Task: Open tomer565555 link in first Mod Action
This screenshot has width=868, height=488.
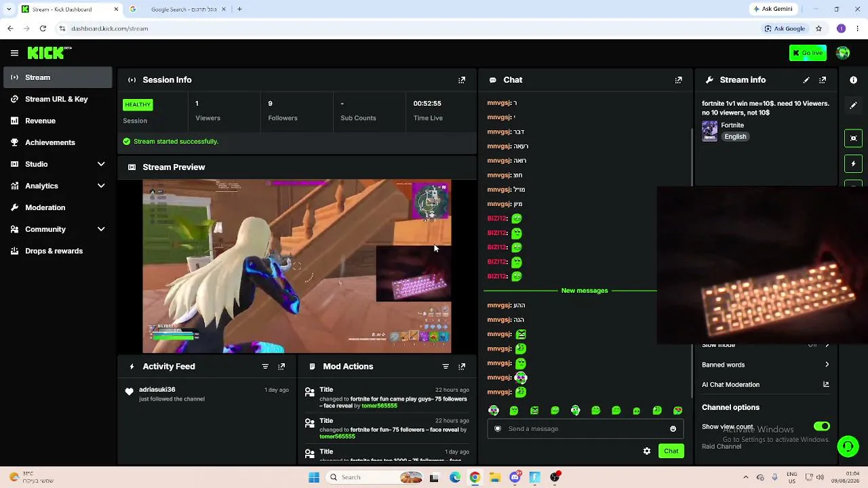Action: pos(379,406)
